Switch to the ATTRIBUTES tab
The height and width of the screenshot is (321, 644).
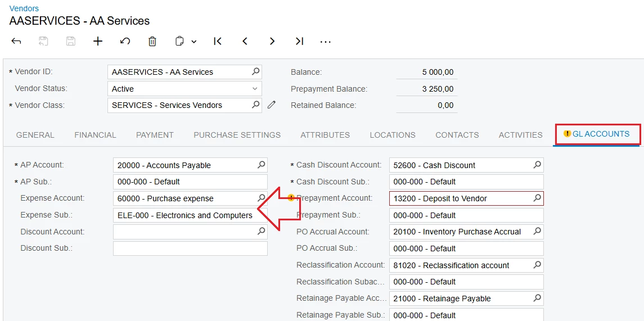[x=325, y=135]
